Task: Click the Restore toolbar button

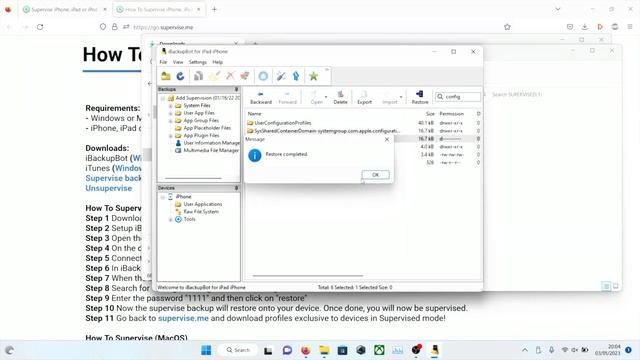Action: click(x=420, y=98)
